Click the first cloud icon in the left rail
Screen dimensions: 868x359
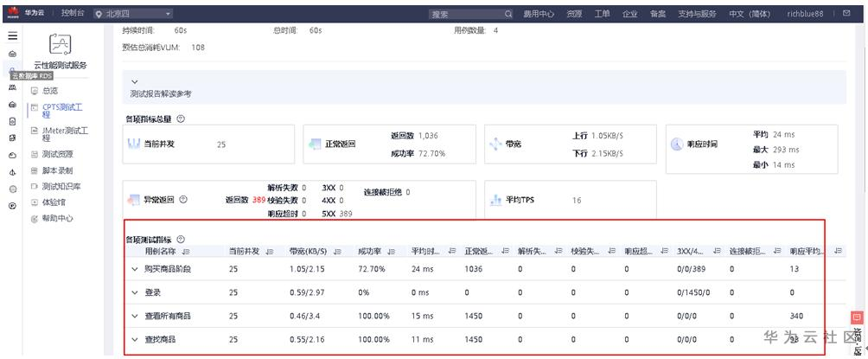12,54
